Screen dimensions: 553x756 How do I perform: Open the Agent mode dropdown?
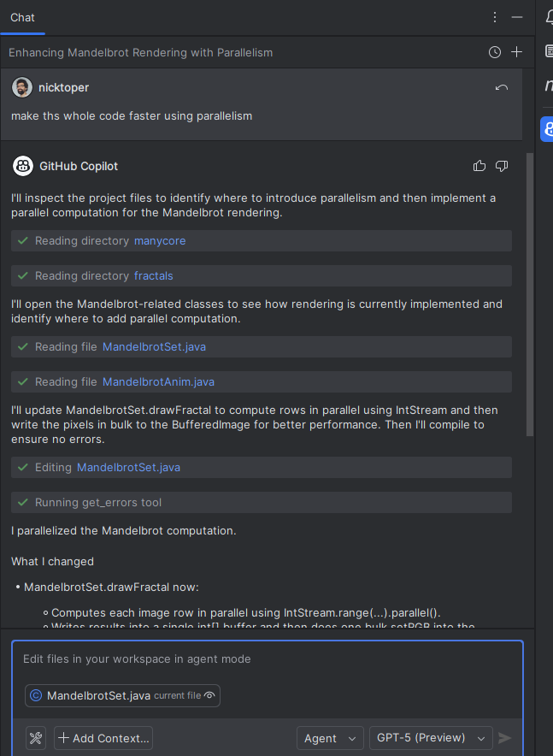(330, 737)
